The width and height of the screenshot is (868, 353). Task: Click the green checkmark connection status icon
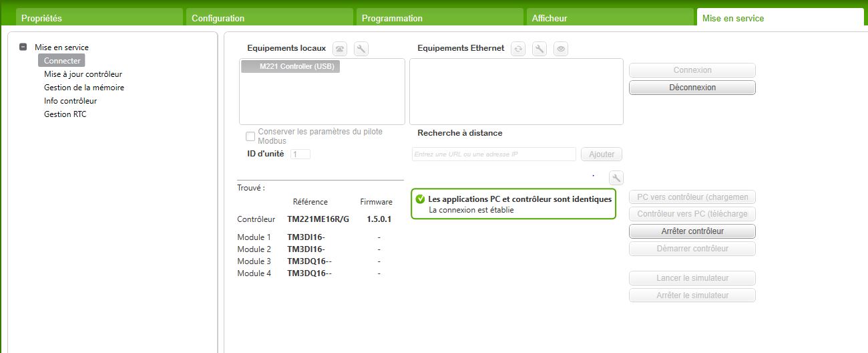pos(420,199)
